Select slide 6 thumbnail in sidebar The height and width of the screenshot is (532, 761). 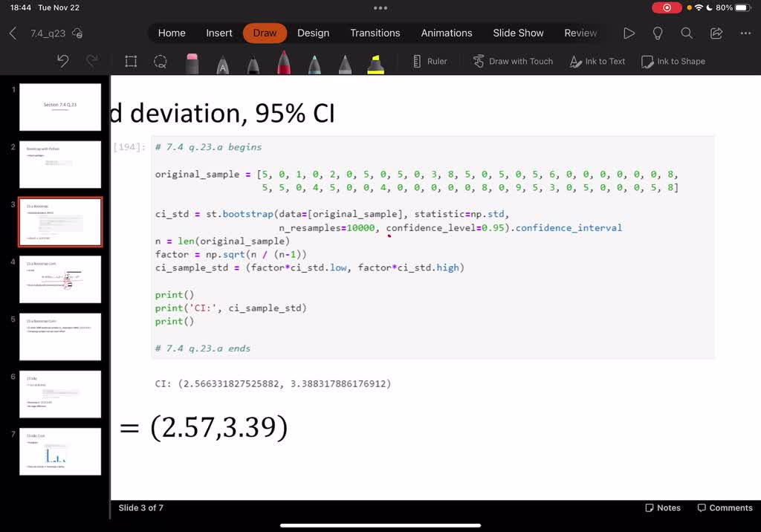coord(59,394)
